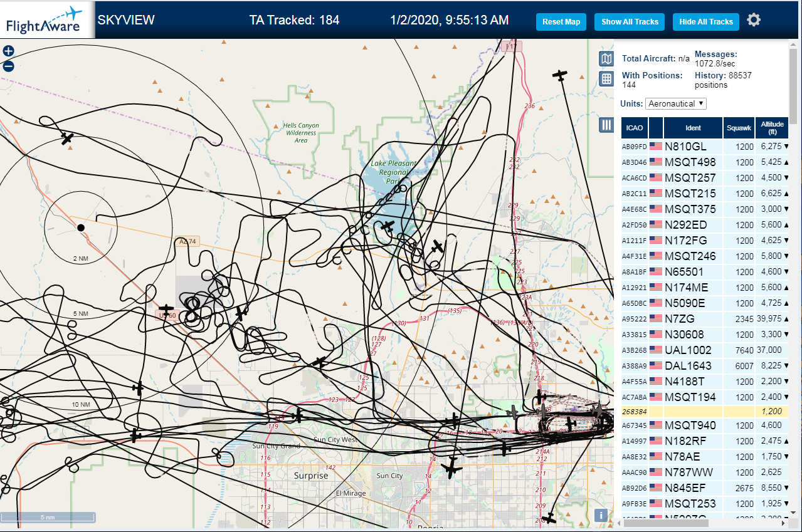Select the large aircraft icon near Sun City

click(x=451, y=468)
